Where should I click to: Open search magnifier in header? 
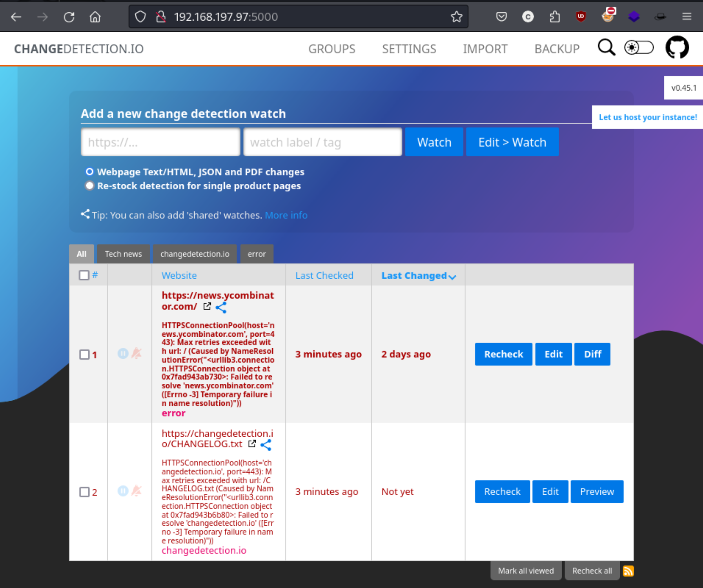[606, 48]
